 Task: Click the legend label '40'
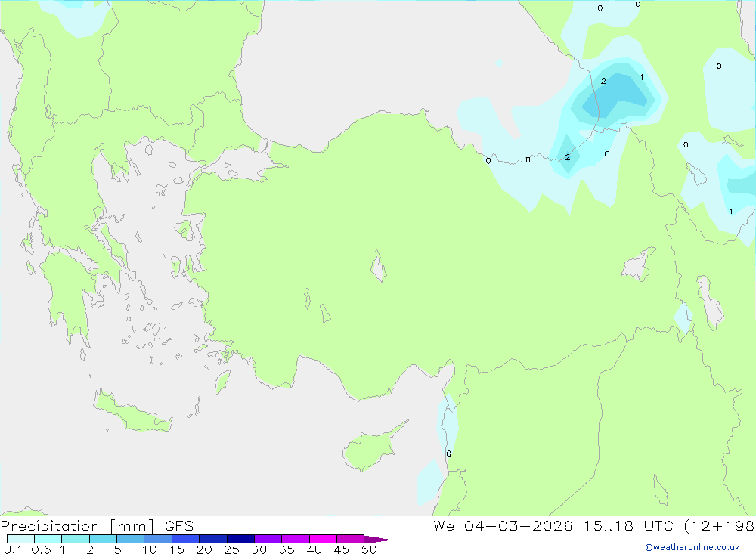pos(314,549)
